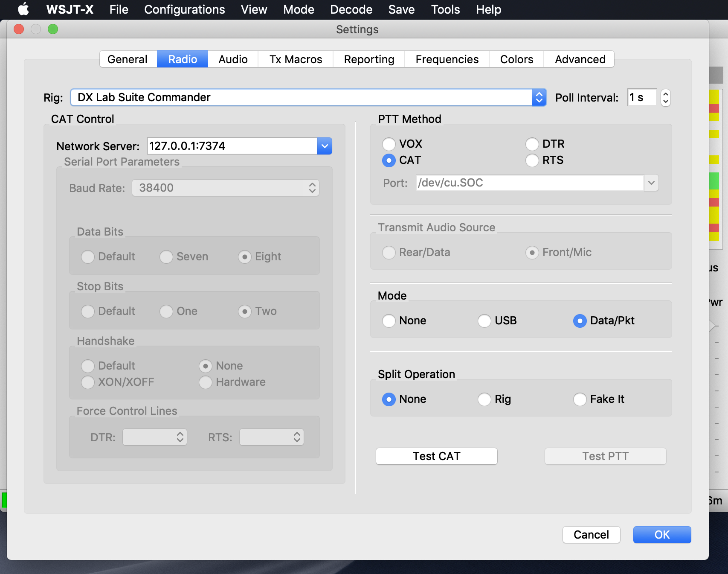Confirm settings with the OK button
728x574 pixels.
(x=662, y=535)
